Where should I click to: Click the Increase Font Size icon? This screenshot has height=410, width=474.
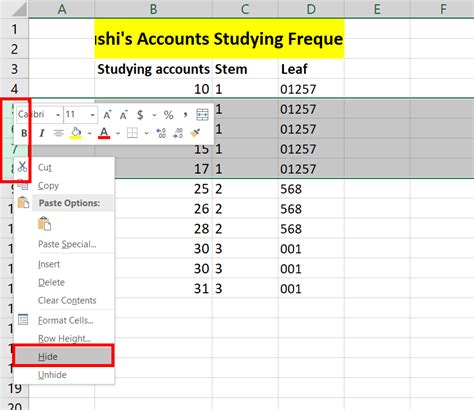pyautogui.click(x=107, y=115)
